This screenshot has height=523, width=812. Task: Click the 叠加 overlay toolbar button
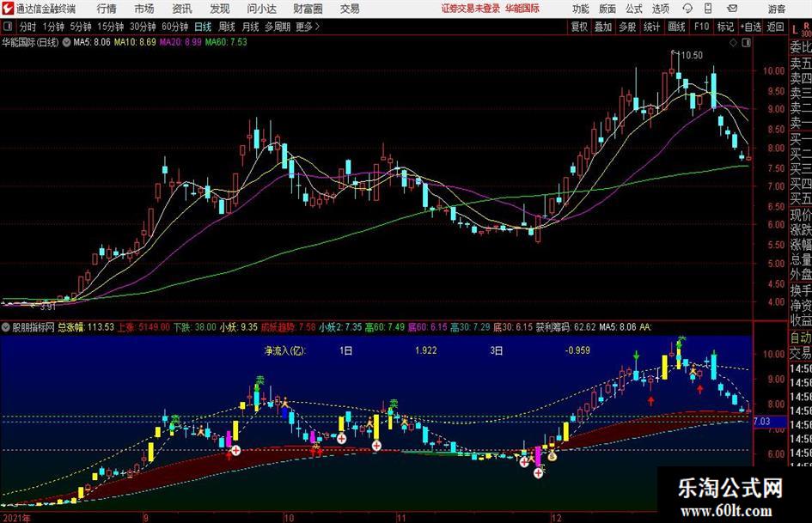603,27
